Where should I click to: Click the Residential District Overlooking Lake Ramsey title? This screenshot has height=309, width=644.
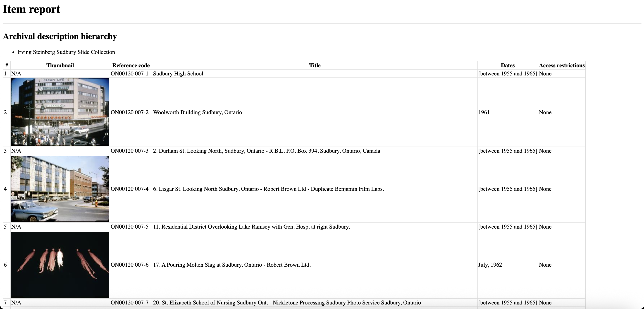click(x=251, y=227)
